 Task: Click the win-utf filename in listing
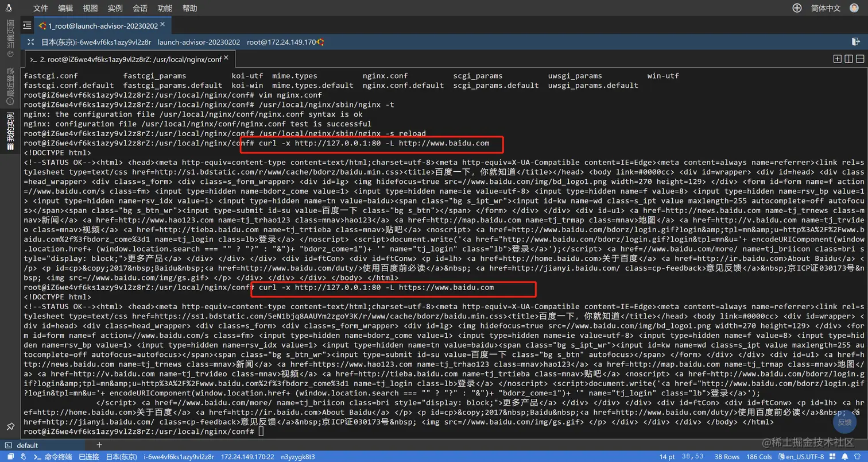click(x=663, y=76)
